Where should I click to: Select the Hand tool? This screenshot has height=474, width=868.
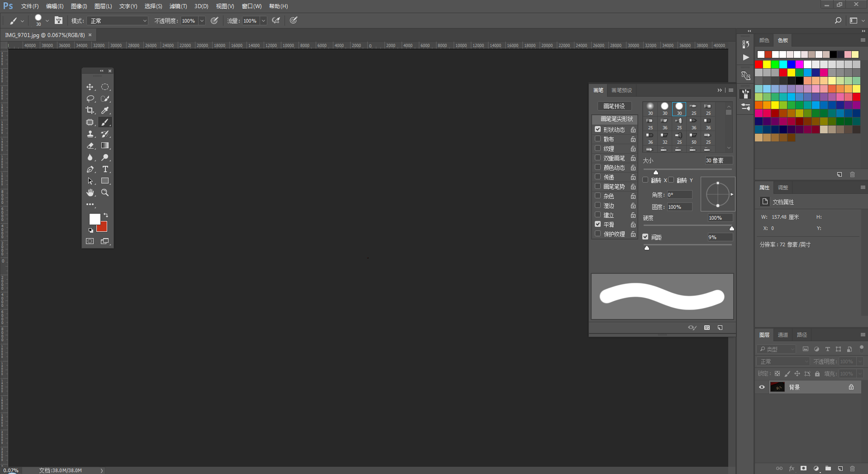click(x=90, y=192)
